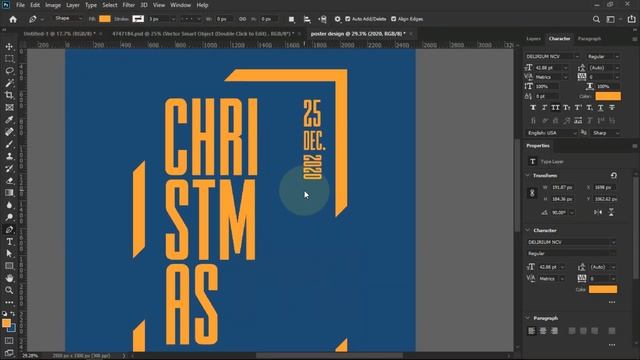
Task: Open the pen options gear
Action: pyautogui.click(x=337, y=19)
